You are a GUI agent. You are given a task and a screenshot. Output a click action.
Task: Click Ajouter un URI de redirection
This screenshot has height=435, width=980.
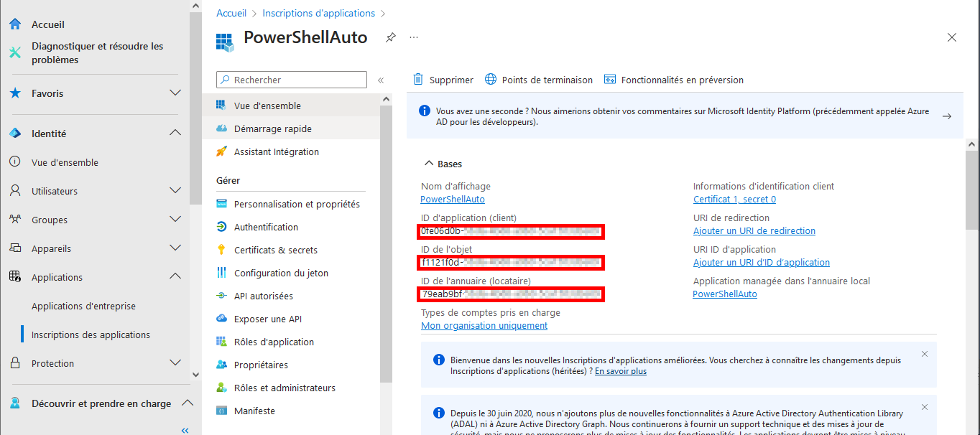(x=754, y=230)
